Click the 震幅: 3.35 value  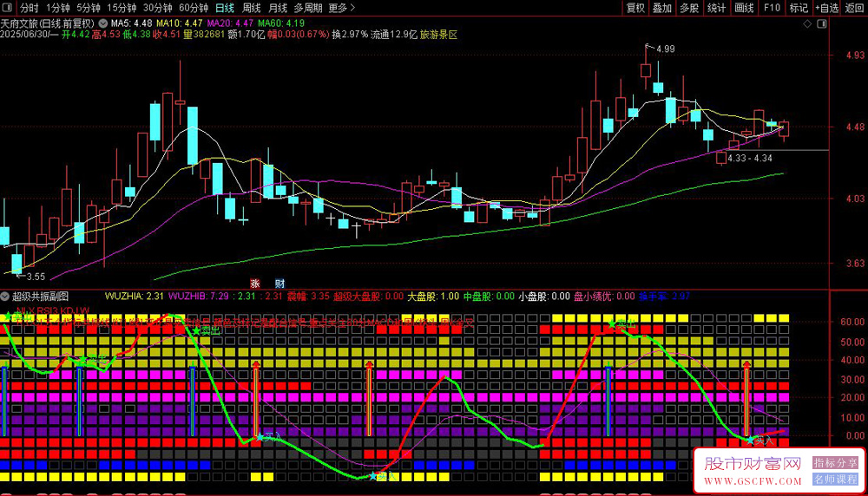pos(308,297)
